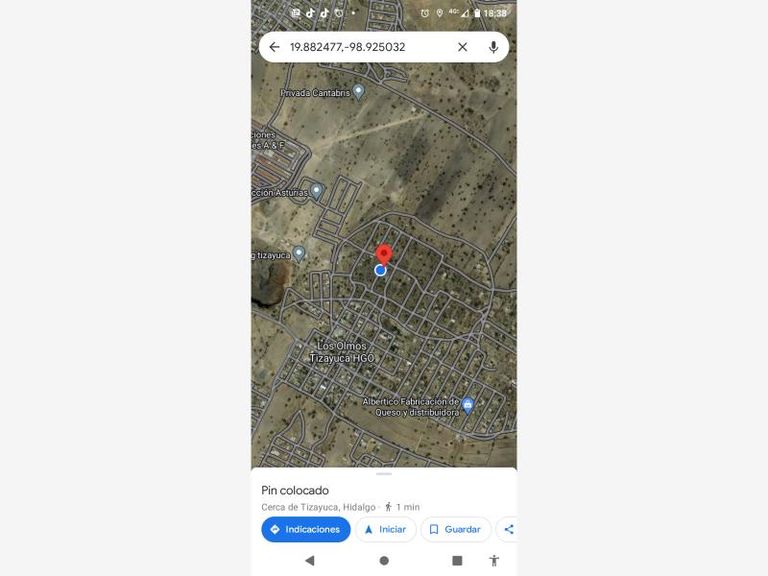
Task: Open Albertico Fabricación de Queso shop pin
Action: pos(468,406)
